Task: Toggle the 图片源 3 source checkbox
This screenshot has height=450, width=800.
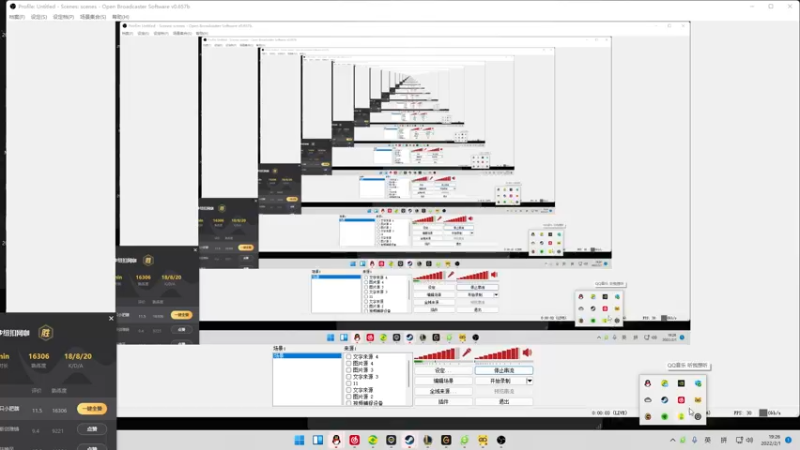Action: pyautogui.click(x=349, y=370)
